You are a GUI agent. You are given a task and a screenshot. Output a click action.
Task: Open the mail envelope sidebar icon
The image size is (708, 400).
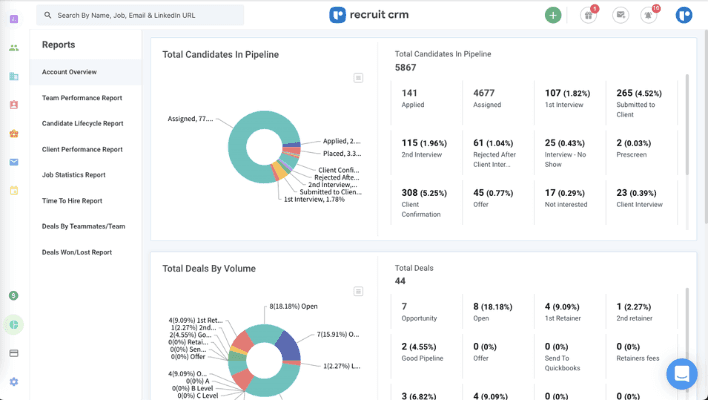click(x=14, y=162)
